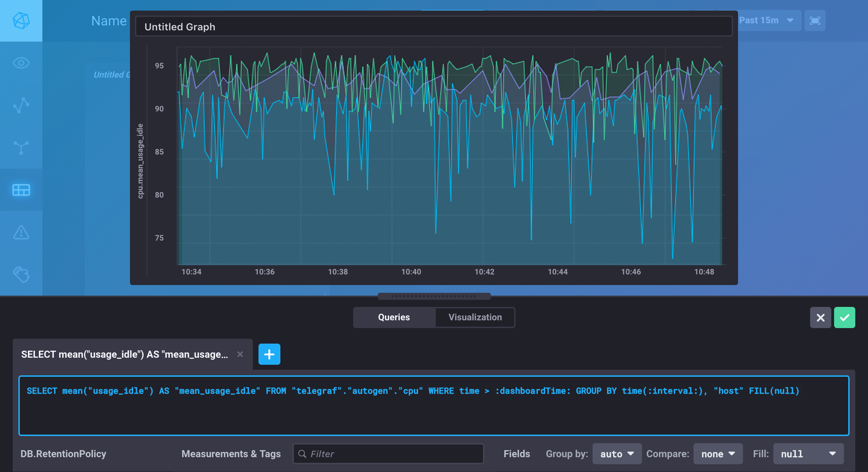Enter presentation mode with the fullscreen icon
The image size is (868, 472).
point(815,20)
